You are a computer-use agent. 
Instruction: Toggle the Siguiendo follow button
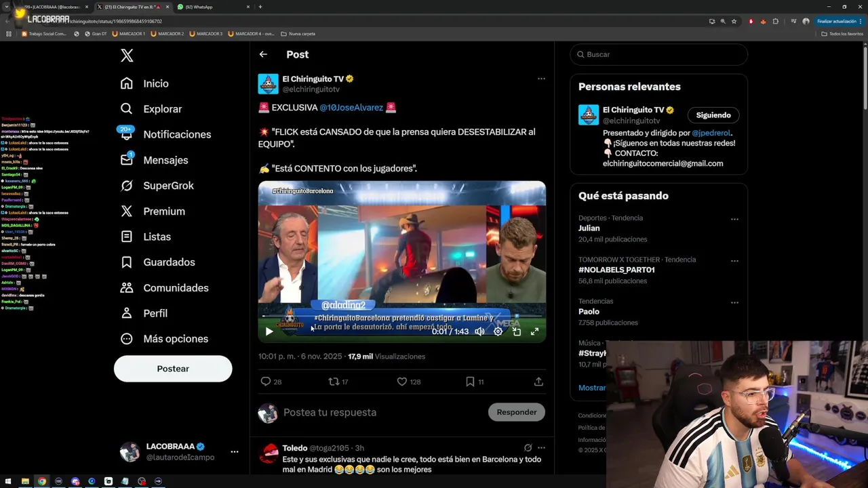[713, 115]
